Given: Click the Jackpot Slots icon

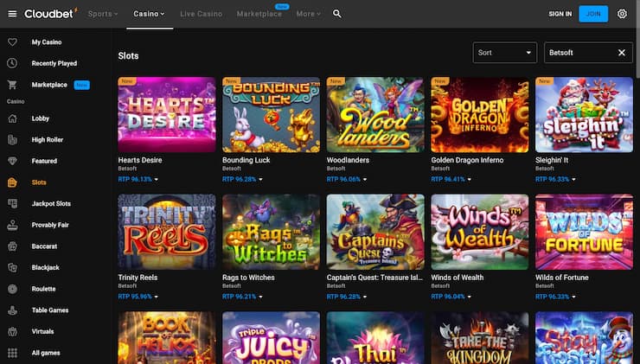Looking at the screenshot, I should [x=12, y=204].
